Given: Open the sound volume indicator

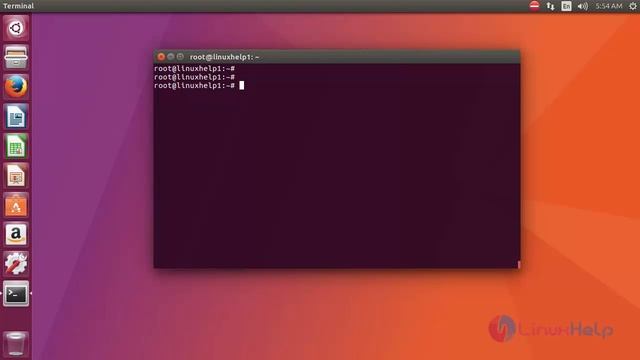Looking at the screenshot, I should click(x=582, y=6).
